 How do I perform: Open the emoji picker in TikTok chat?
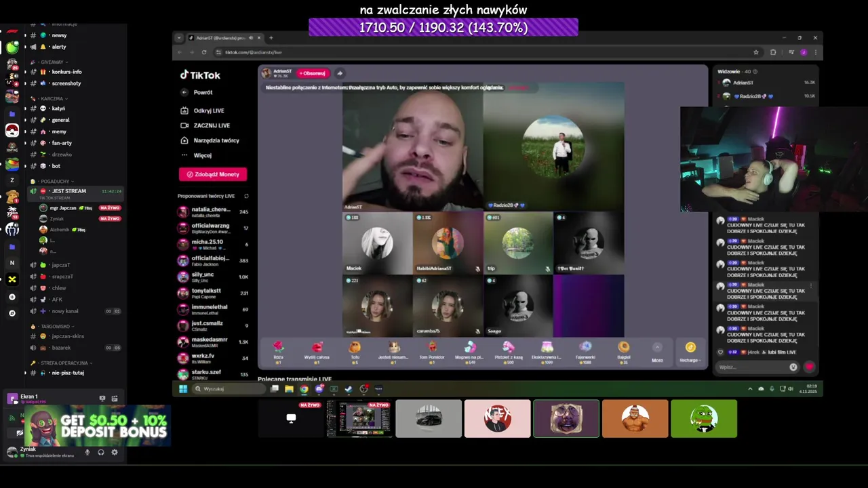tap(793, 367)
